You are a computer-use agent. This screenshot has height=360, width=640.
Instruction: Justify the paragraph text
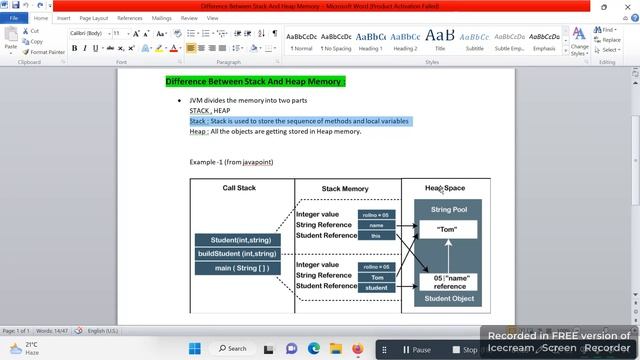[222, 48]
